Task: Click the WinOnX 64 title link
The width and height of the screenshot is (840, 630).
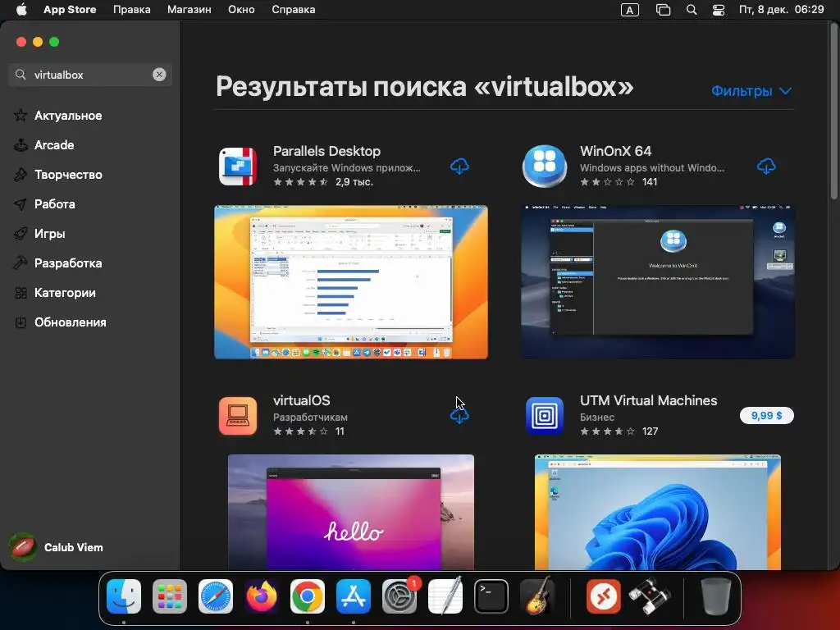Action: pos(615,151)
